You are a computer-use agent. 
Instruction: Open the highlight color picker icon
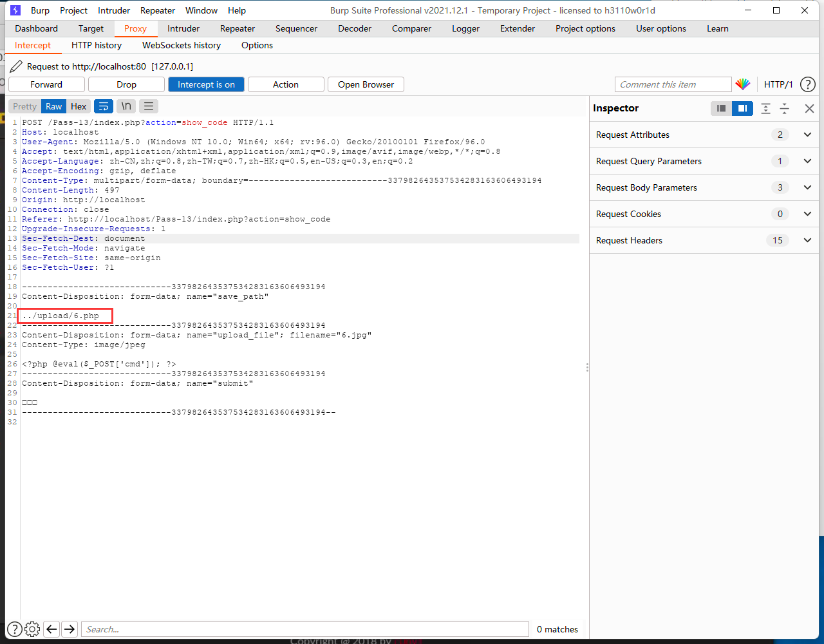(x=743, y=84)
